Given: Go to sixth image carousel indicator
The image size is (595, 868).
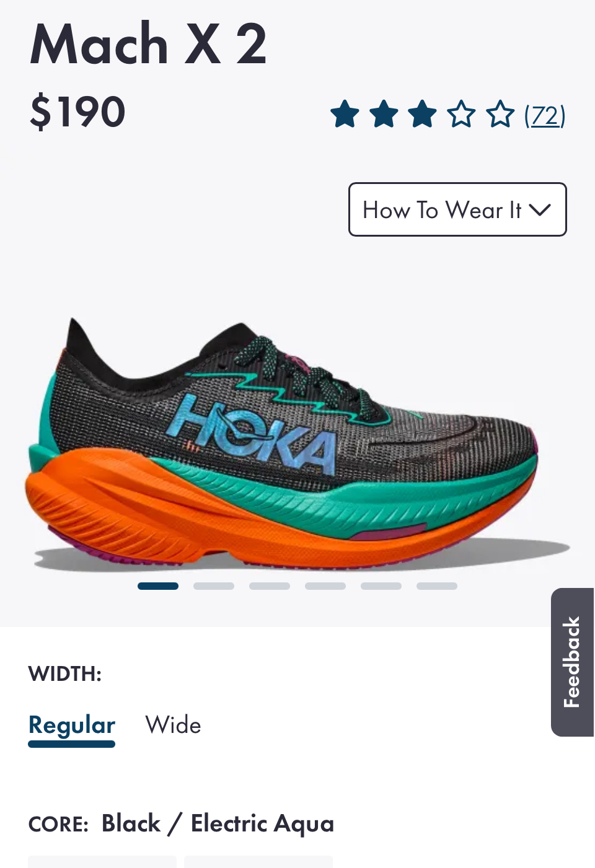Looking at the screenshot, I should tap(437, 586).
